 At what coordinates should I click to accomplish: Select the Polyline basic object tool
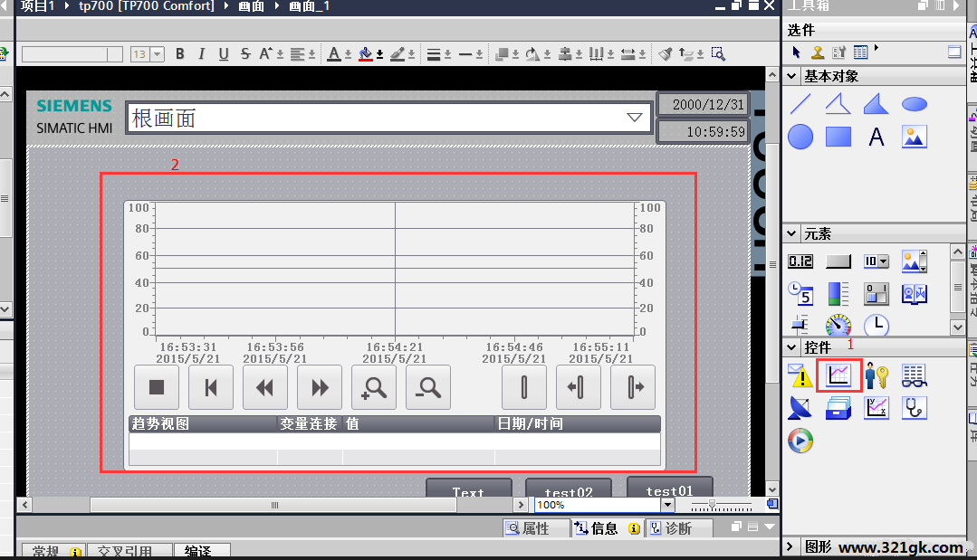click(838, 104)
